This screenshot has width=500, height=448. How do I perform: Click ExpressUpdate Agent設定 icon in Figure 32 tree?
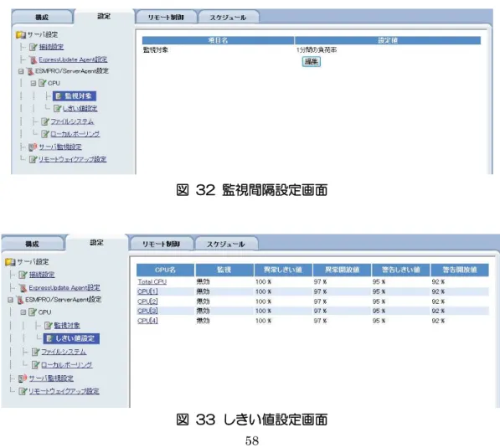pyautogui.click(x=33, y=59)
